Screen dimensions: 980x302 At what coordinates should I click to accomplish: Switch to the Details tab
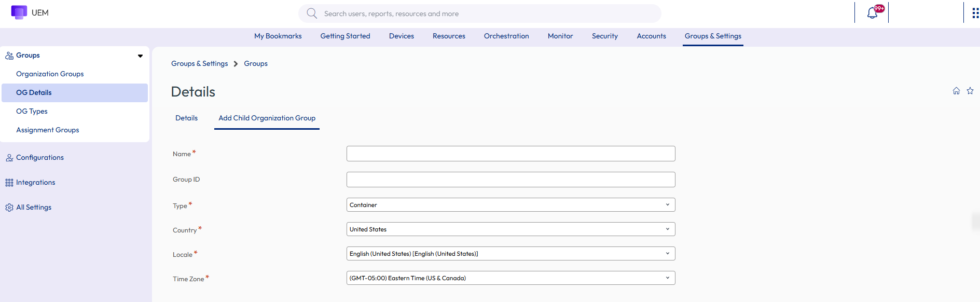(x=187, y=118)
